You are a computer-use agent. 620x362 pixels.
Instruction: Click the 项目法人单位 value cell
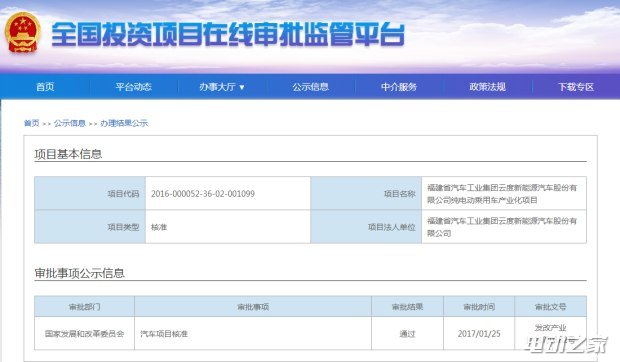pyautogui.click(x=504, y=227)
